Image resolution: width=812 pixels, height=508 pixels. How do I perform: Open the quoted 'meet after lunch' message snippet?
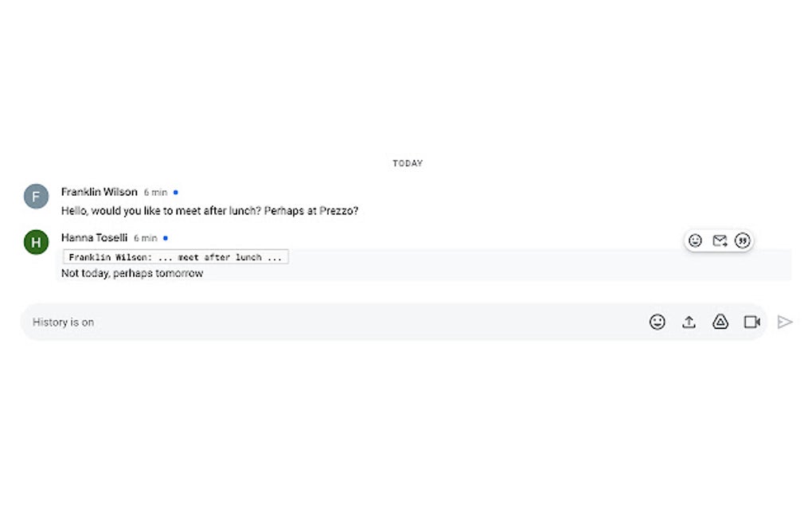coord(177,256)
